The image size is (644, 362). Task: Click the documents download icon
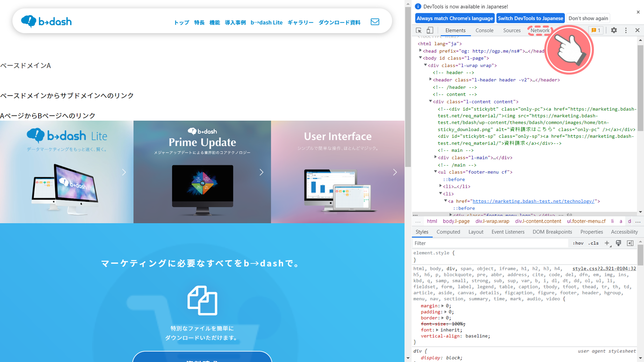click(x=202, y=300)
